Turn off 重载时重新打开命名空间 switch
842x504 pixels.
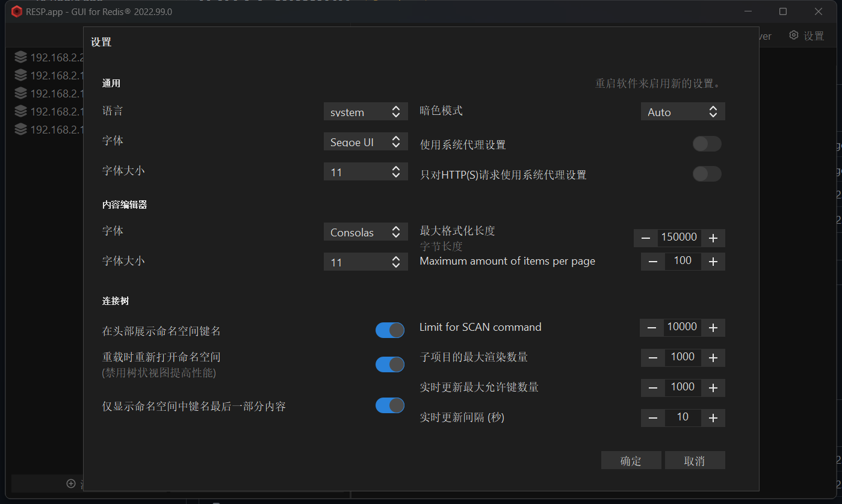tap(389, 364)
